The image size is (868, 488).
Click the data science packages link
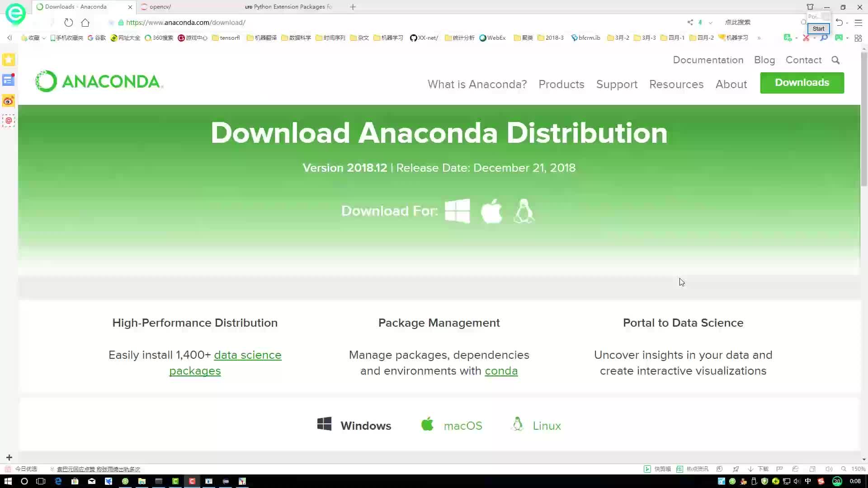click(x=225, y=362)
